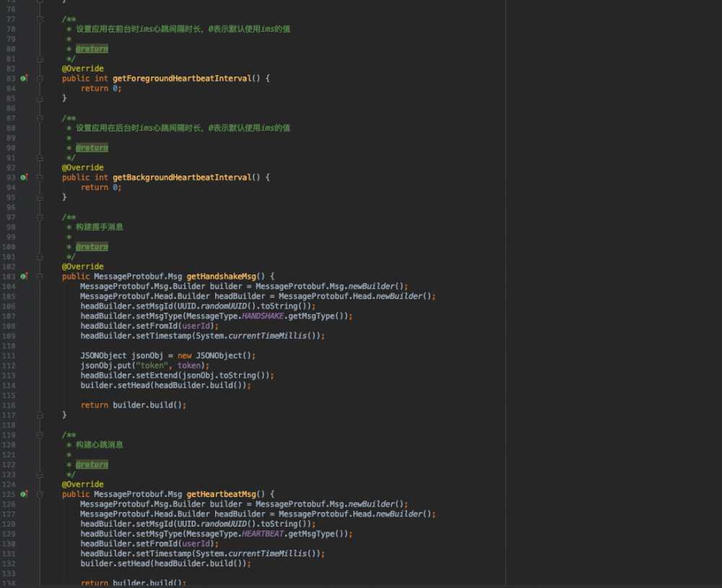The height and width of the screenshot is (588, 722).
Task: Click the overriding-method icon beside getForegroundHeartbeatInterval
Action: click(24, 78)
